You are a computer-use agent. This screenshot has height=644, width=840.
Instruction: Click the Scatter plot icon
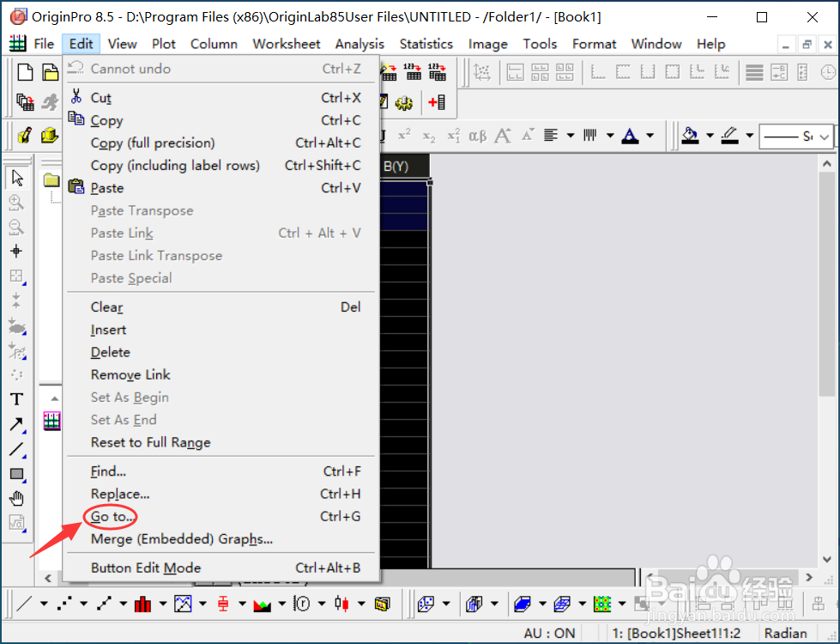(x=64, y=604)
